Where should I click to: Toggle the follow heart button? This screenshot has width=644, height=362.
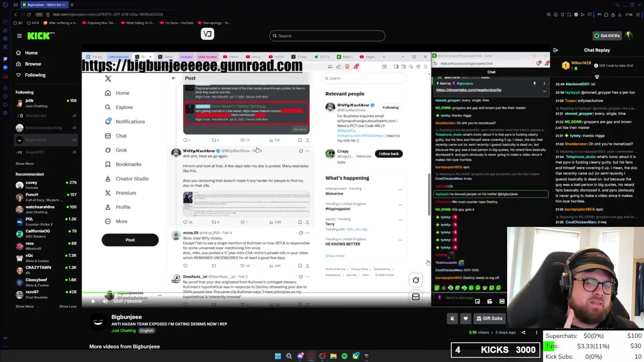[465, 318]
